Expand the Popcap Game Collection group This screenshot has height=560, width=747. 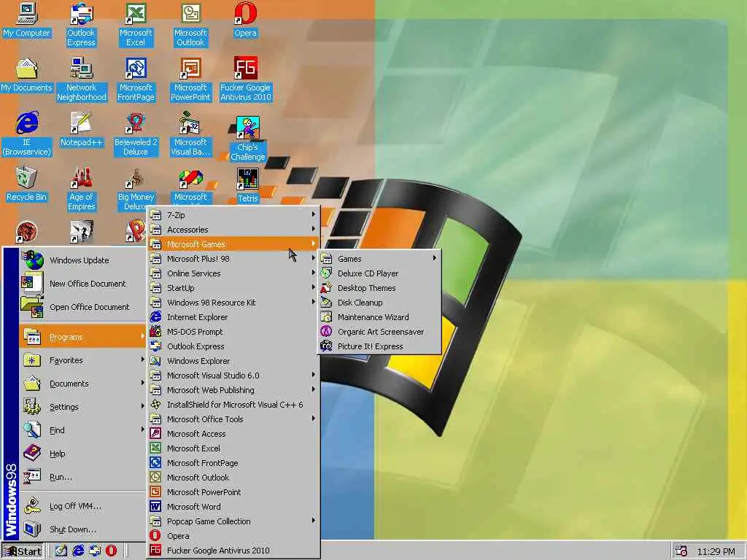pyautogui.click(x=233, y=521)
